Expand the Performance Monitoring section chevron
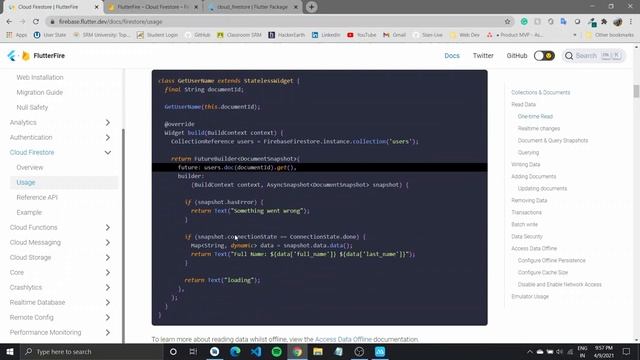The image size is (640, 360). [108, 332]
